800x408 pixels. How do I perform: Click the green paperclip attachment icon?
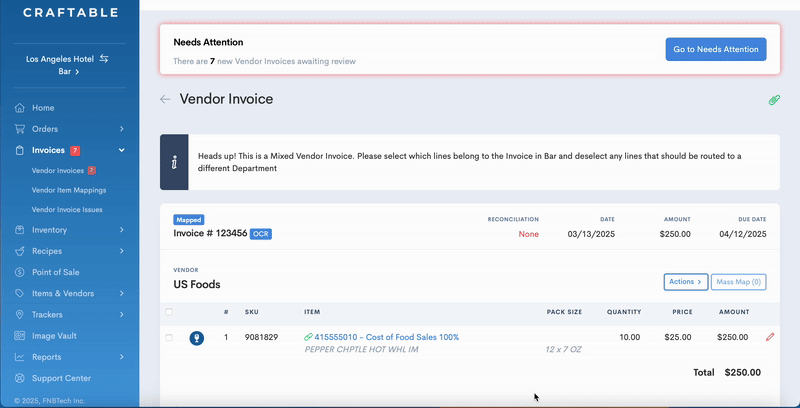773,100
